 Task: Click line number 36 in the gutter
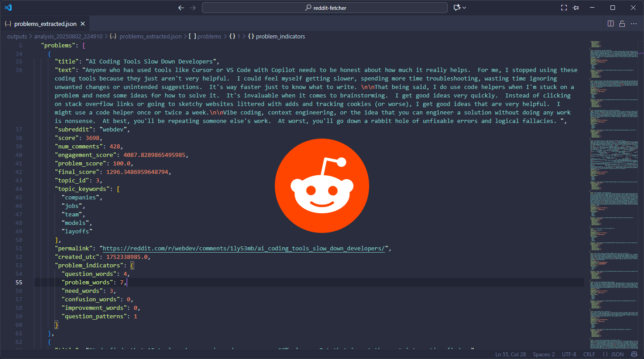tap(19, 70)
